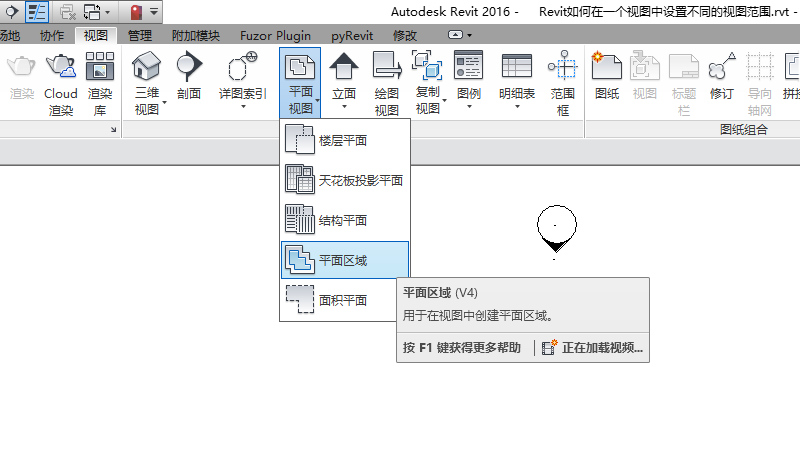Click the 正在加载视频 text in tooltip
Image resolution: width=800 pixels, height=450 pixels.
pyautogui.click(x=603, y=347)
